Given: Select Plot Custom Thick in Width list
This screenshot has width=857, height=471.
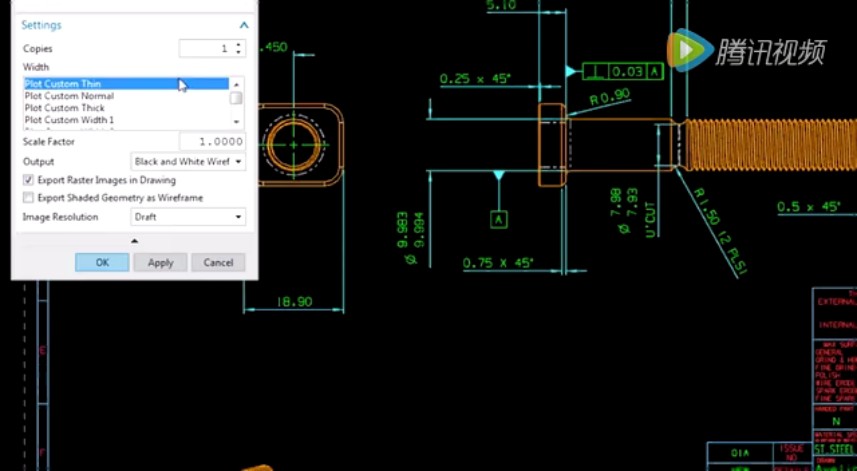Looking at the screenshot, I should coord(64,108).
